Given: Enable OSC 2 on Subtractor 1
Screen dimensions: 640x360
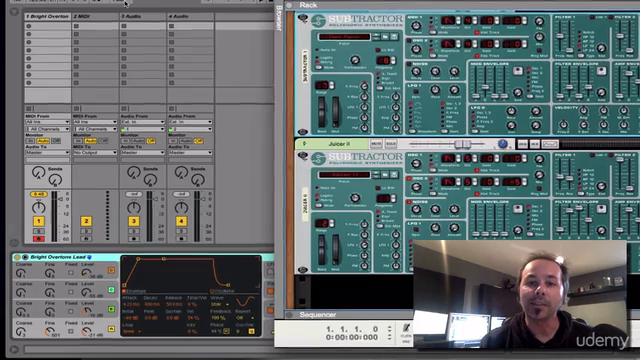Looking at the screenshot, I should [x=409, y=41].
